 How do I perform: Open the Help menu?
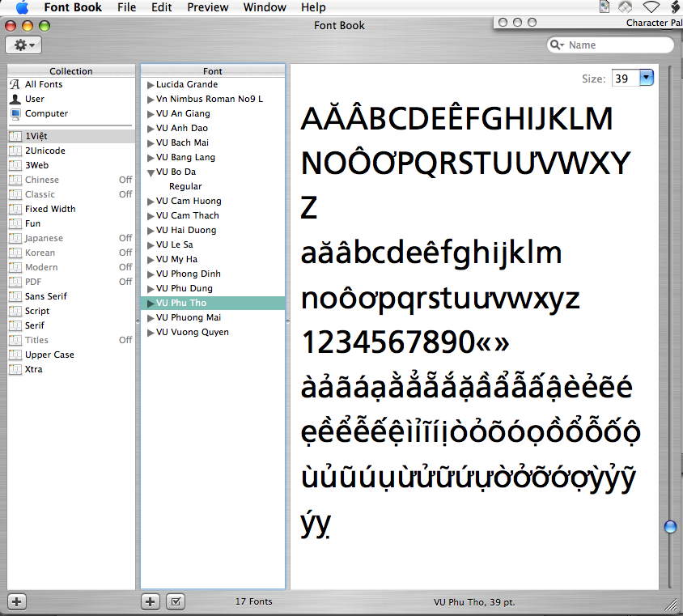point(313,7)
